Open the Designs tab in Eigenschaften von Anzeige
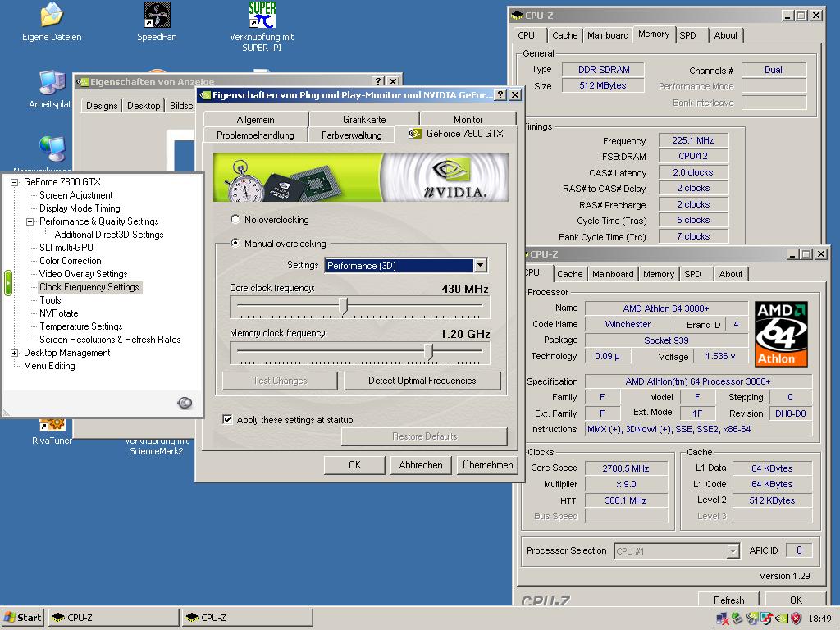The height and width of the screenshot is (630, 840). click(x=102, y=106)
